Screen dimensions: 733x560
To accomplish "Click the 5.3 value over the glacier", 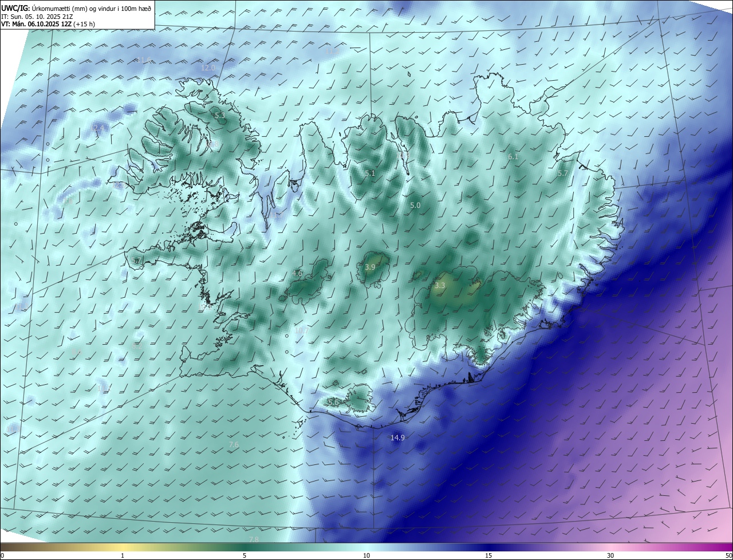I will (220, 116).
